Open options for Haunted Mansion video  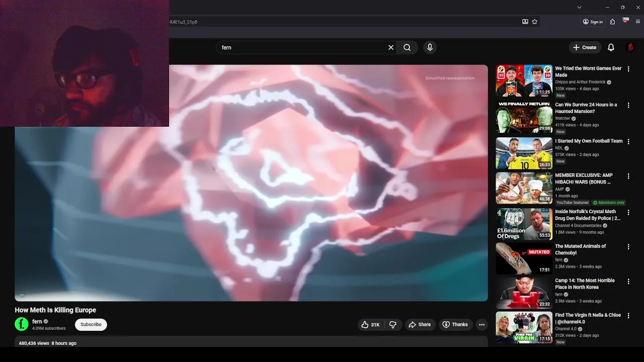[628, 106]
